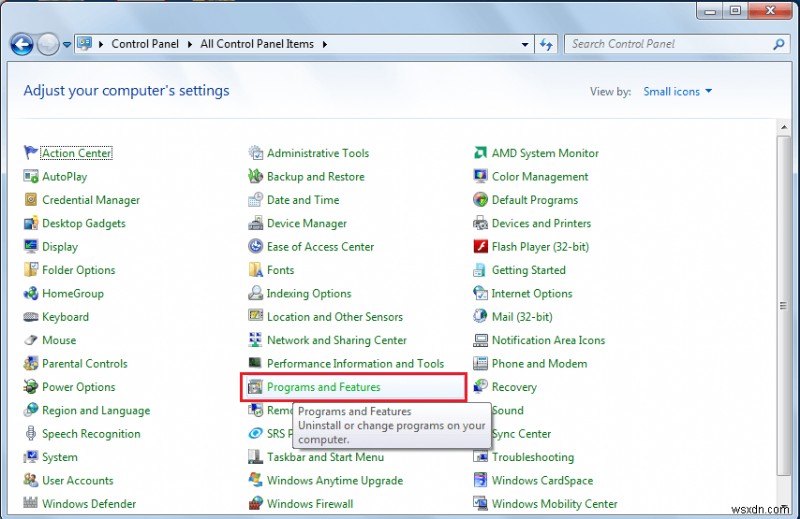Click the search magnifier icon
The width and height of the screenshot is (800, 519).
(x=779, y=44)
